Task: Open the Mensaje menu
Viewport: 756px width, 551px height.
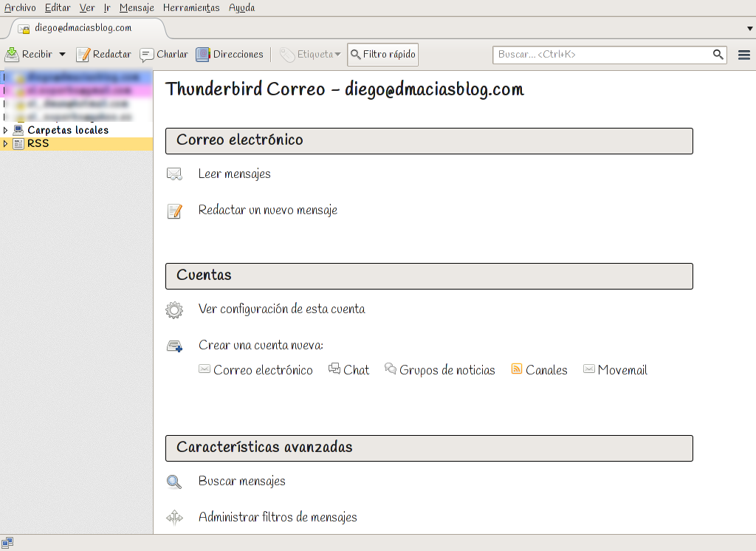Action: [x=137, y=7]
